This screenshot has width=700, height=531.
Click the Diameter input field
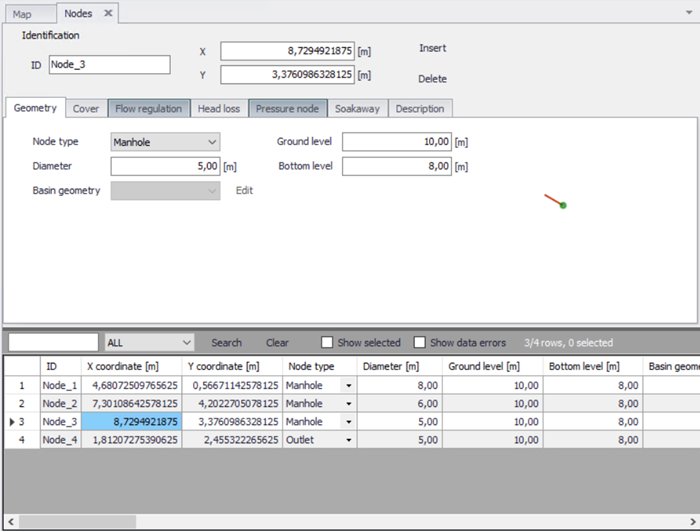coord(165,166)
